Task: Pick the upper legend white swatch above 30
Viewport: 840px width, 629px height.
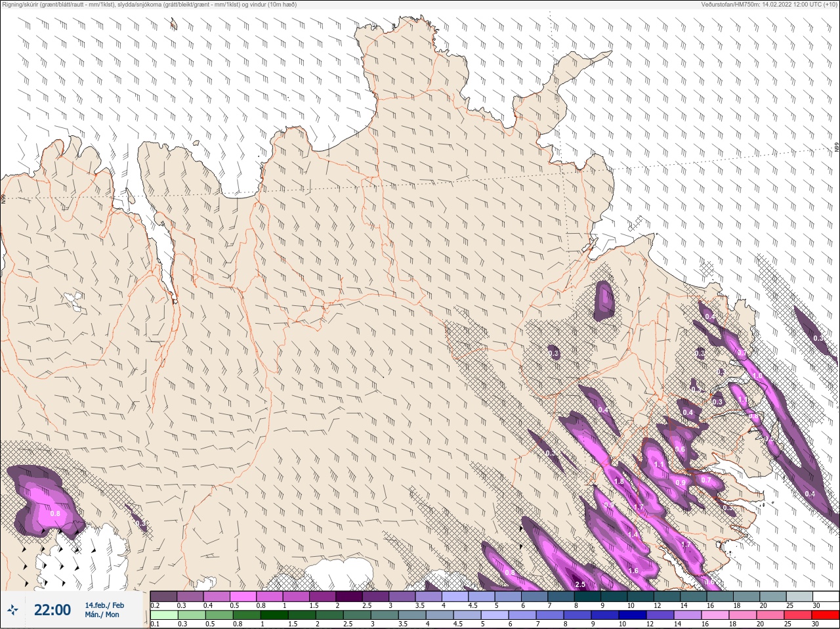Action: coord(826,596)
